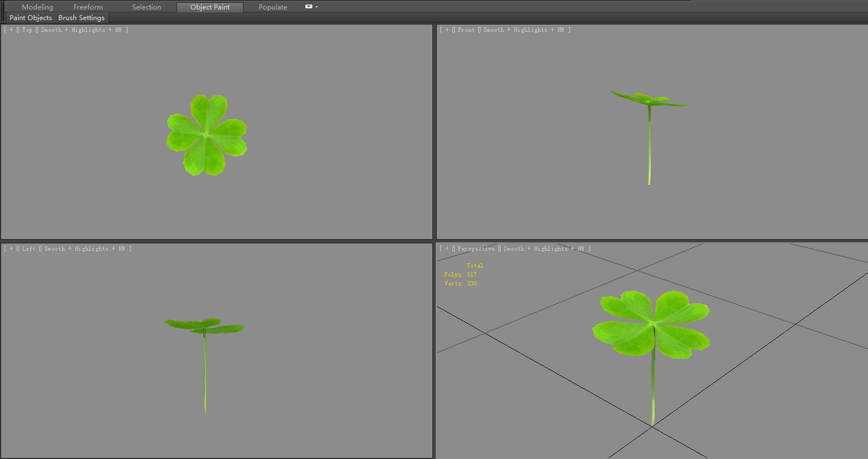868x459 pixels.
Task: Click the Total statistics heading
Action: pos(475,266)
